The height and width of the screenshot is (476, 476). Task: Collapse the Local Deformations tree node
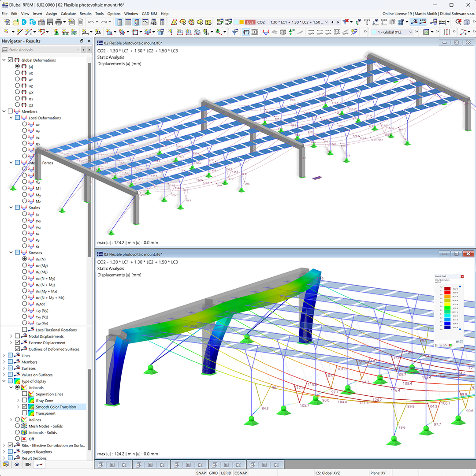click(x=11, y=118)
